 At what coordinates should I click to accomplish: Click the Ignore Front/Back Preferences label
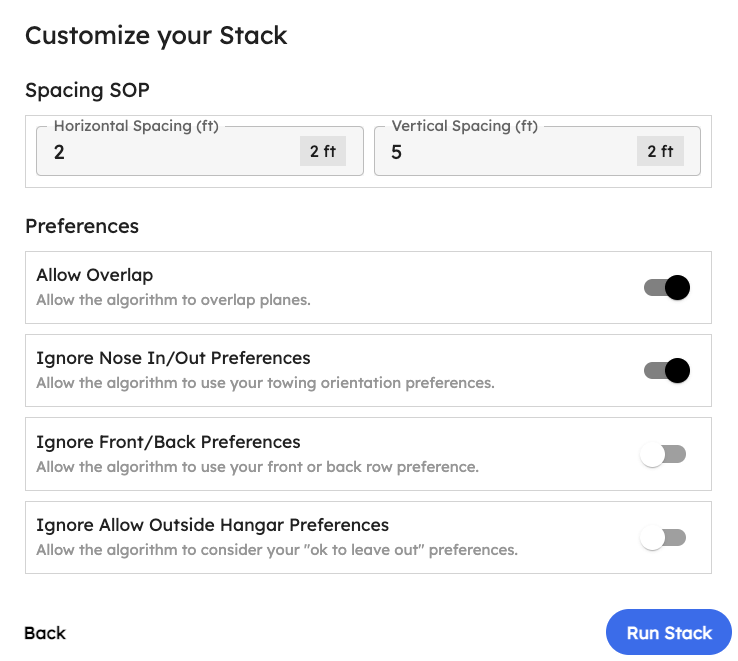click(168, 442)
